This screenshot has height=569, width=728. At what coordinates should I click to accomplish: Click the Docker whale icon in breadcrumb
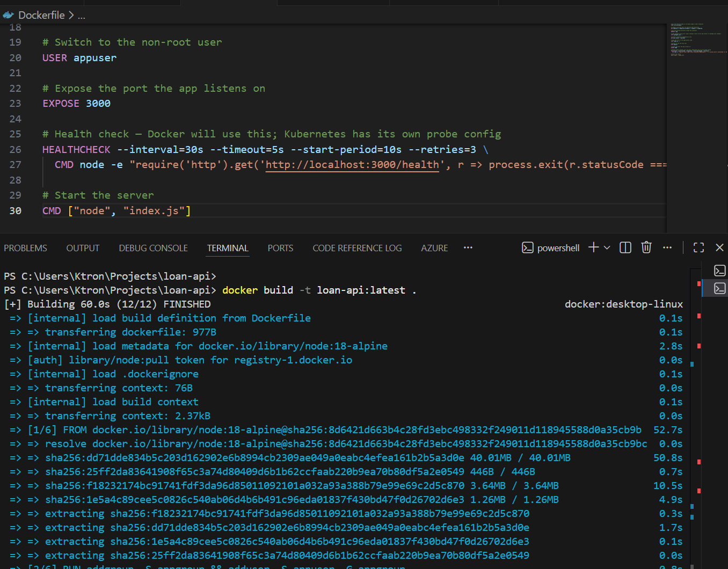click(8, 15)
